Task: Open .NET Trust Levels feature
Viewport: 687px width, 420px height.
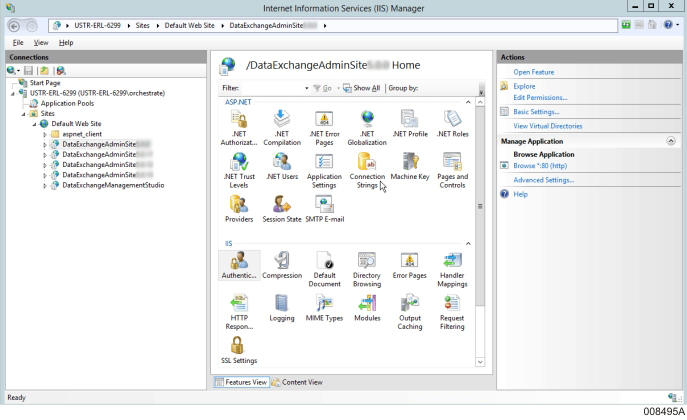Action: point(239,170)
